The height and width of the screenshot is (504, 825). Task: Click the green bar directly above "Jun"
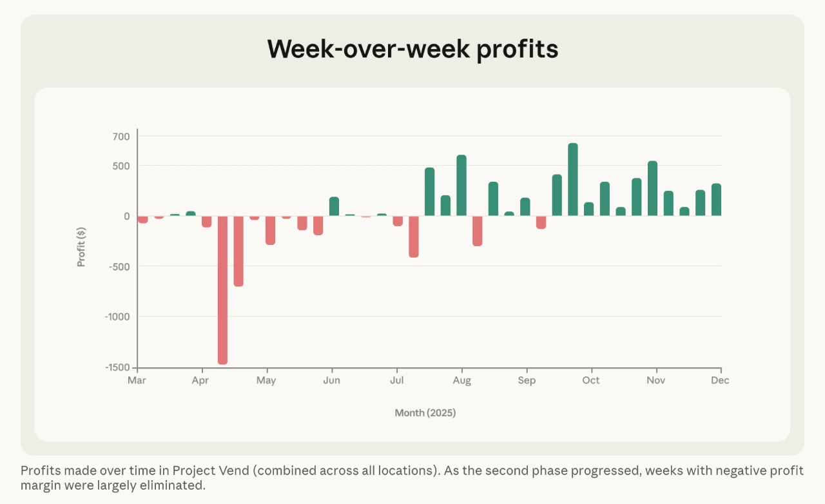pyautogui.click(x=334, y=206)
